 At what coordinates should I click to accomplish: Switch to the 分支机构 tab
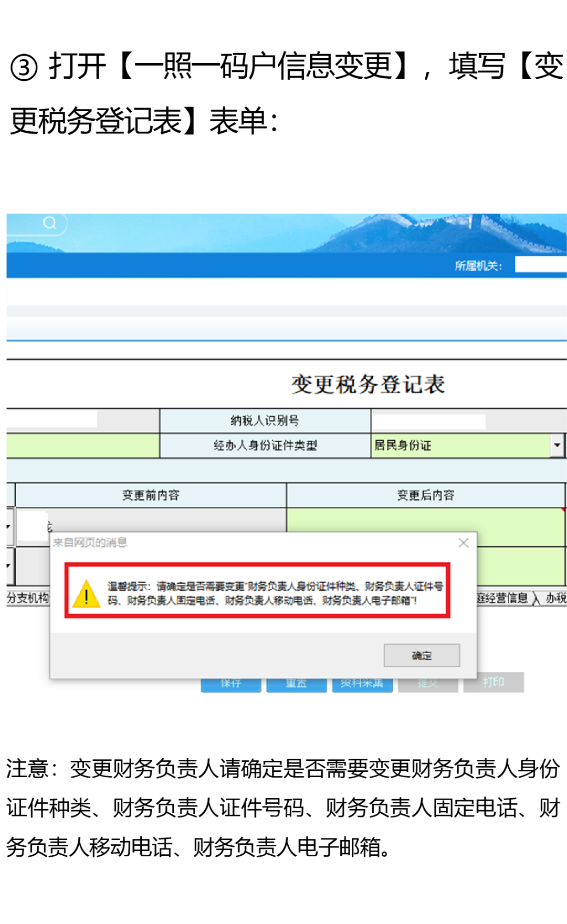[27, 598]
